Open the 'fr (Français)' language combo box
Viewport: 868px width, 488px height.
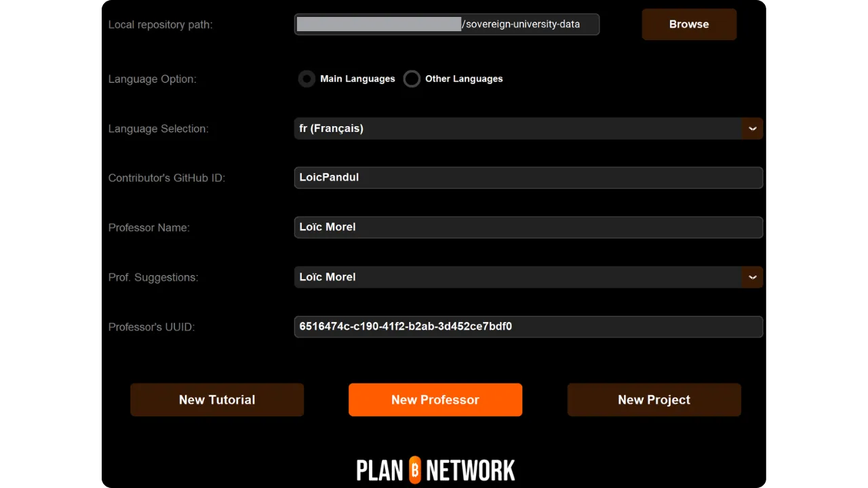(x=519, y=129)
